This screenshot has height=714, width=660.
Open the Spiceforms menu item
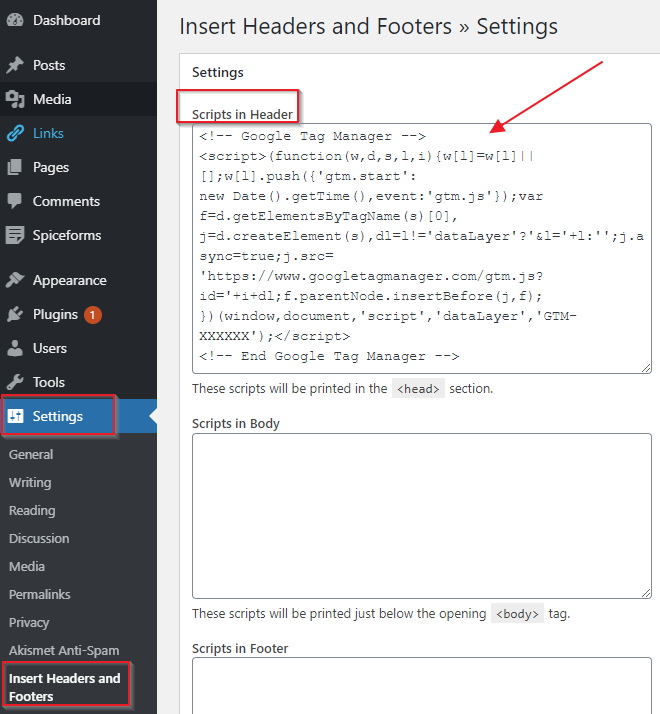click(x=78, y=235)
